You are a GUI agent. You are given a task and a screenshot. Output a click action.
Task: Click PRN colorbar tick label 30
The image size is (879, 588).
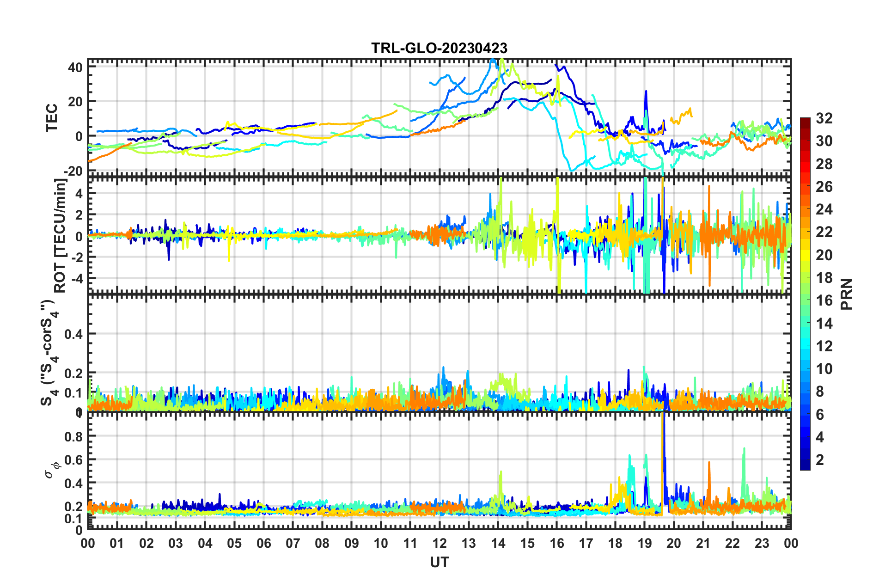coord(824,141)
